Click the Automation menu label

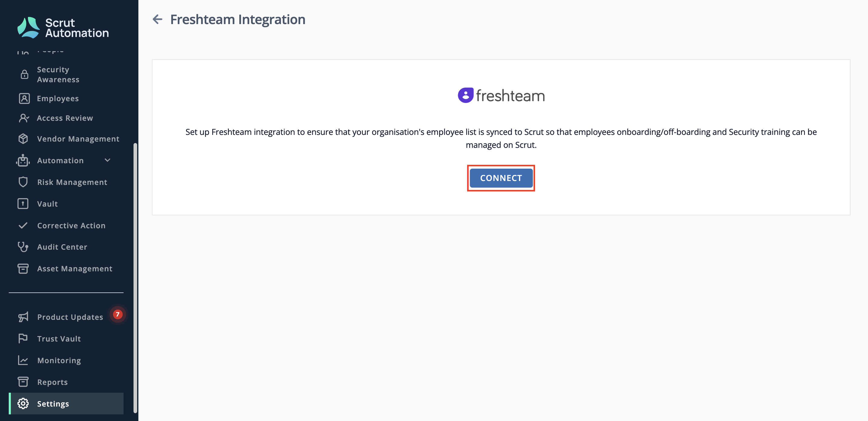[60, 160]
